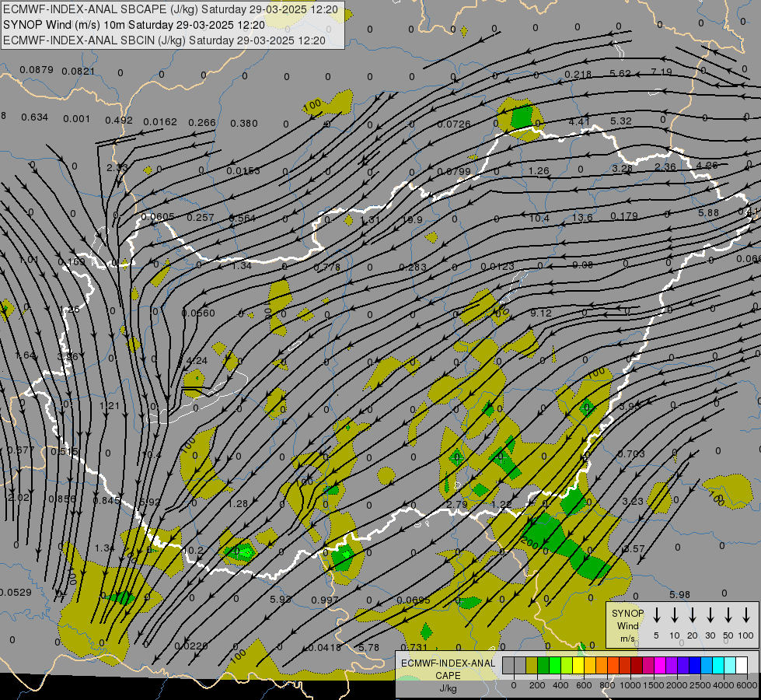Click the 1000 label on CAPE scale

[630, 685]
